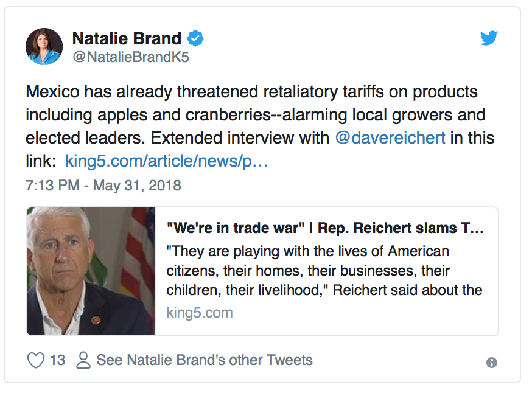Click the "Mexico has already threatened" tweet text
532x393 pixels.
click(260, 126)
